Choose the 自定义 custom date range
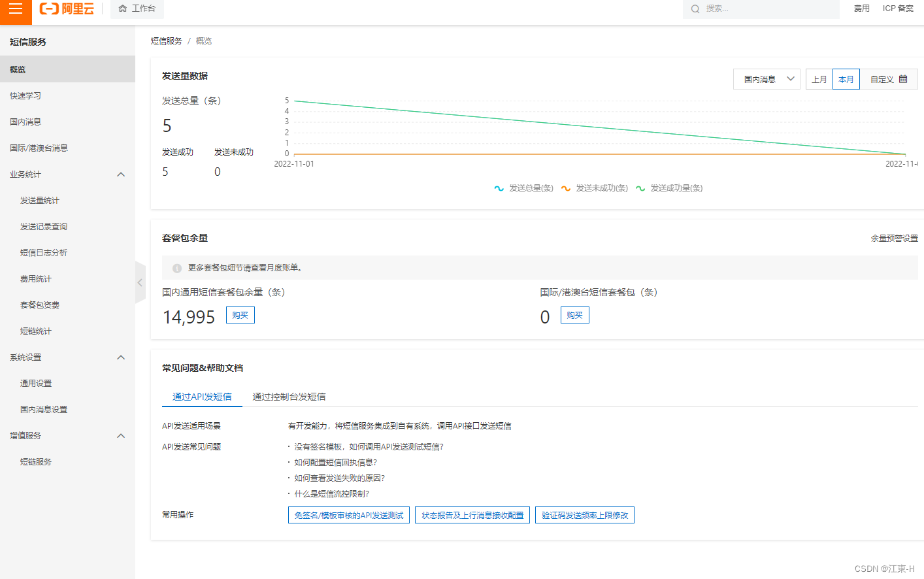 click(889, 79)
